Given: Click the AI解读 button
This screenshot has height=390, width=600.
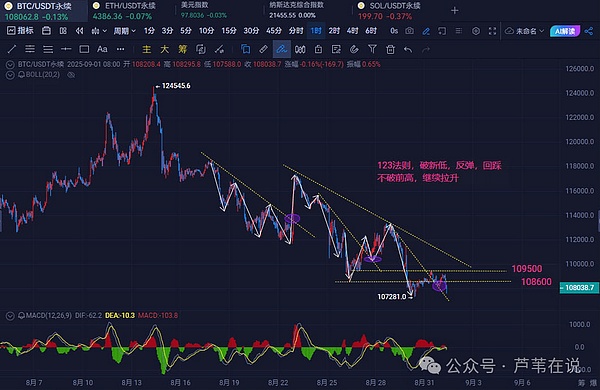Looking at the screenshot, I should pyautogui.click(x=565, y=31).
